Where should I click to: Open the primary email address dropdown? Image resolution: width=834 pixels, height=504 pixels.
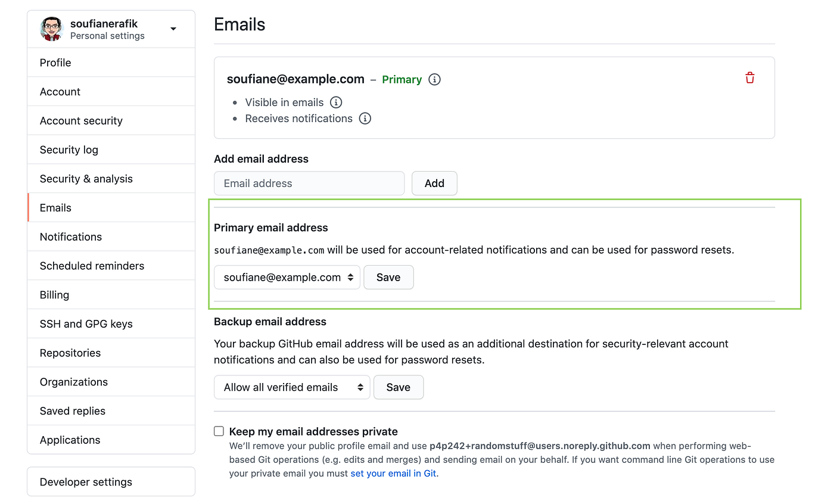point(287,277)
